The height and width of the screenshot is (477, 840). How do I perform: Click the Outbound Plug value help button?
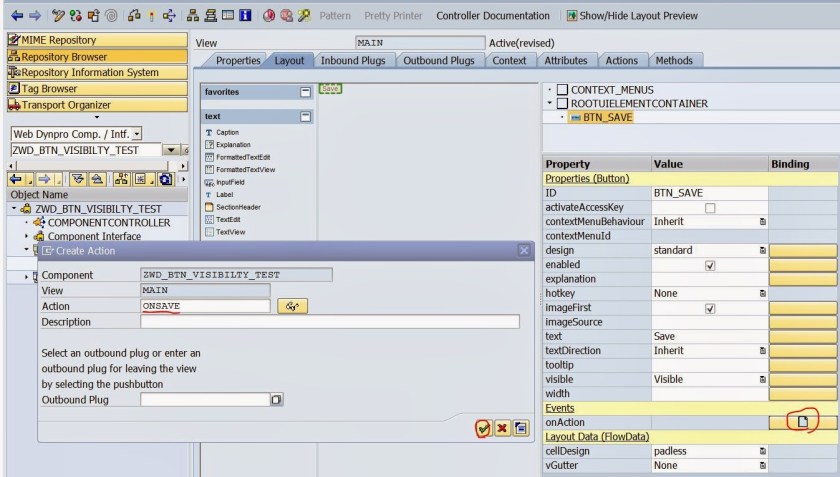276,400
